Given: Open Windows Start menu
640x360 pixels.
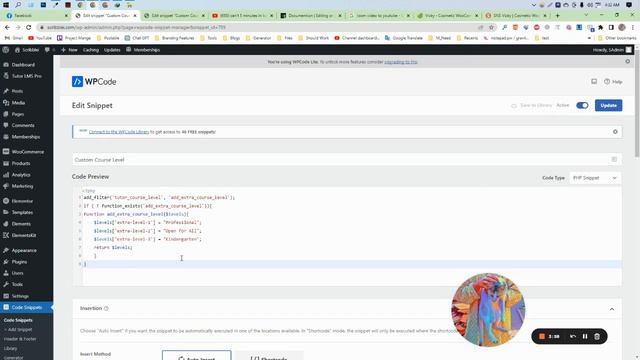Looking at the screenshot, I should pos(6,5).
